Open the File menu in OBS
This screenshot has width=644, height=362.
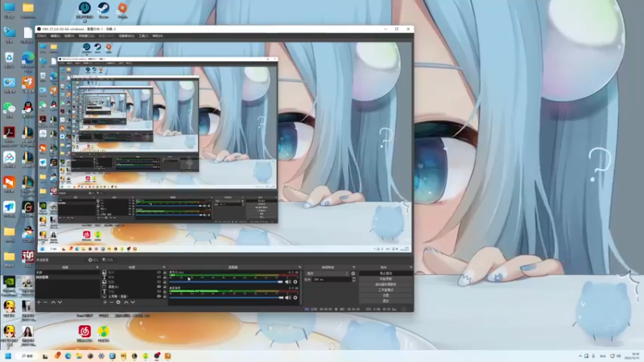click(x=42, y=35)
